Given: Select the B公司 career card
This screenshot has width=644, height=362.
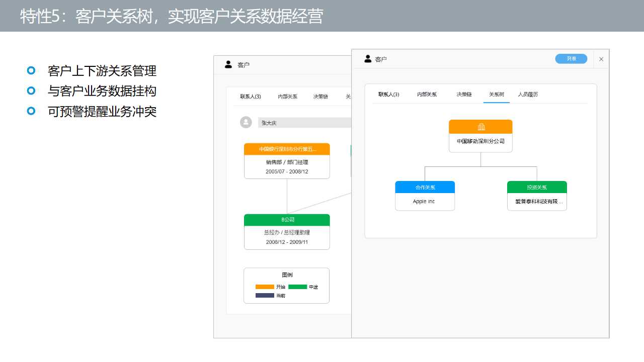Looking at the screenshot, I should point(287,232).
